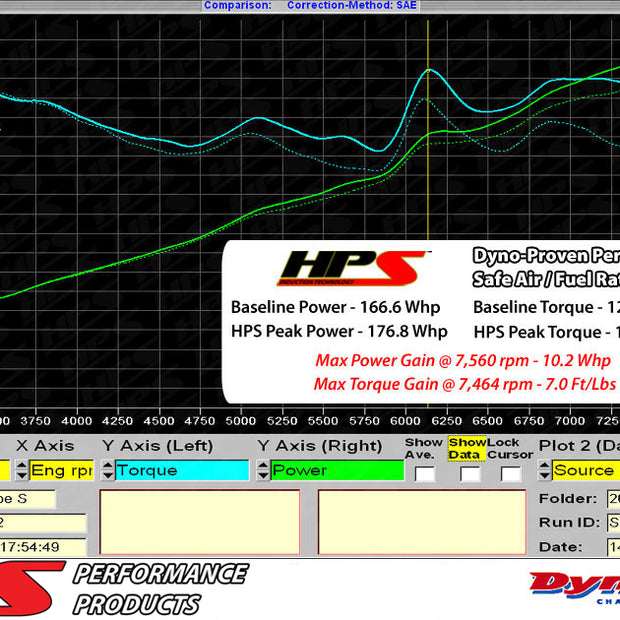
Task: Click the 'Date:' label
Action: coord(560,547)
